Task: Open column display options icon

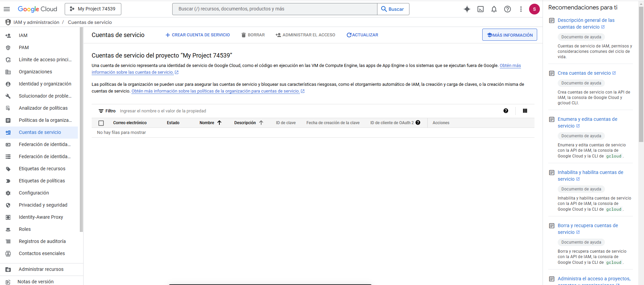Action: coord(525,111)
